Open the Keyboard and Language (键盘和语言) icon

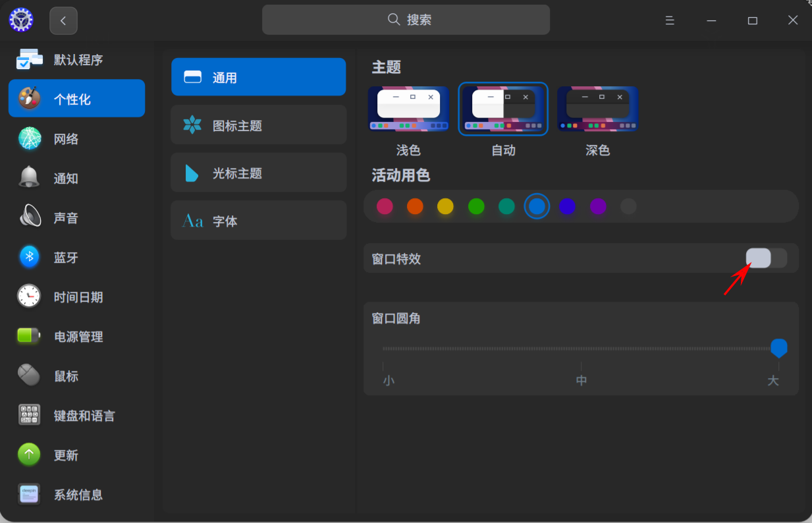point(30,415)
